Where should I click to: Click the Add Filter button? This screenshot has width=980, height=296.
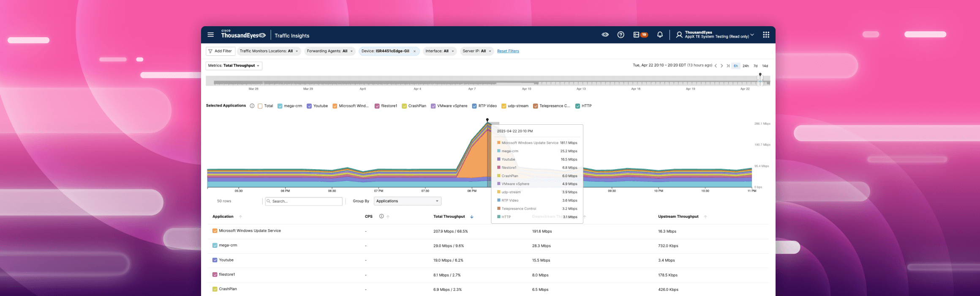[x=220, y=51]
